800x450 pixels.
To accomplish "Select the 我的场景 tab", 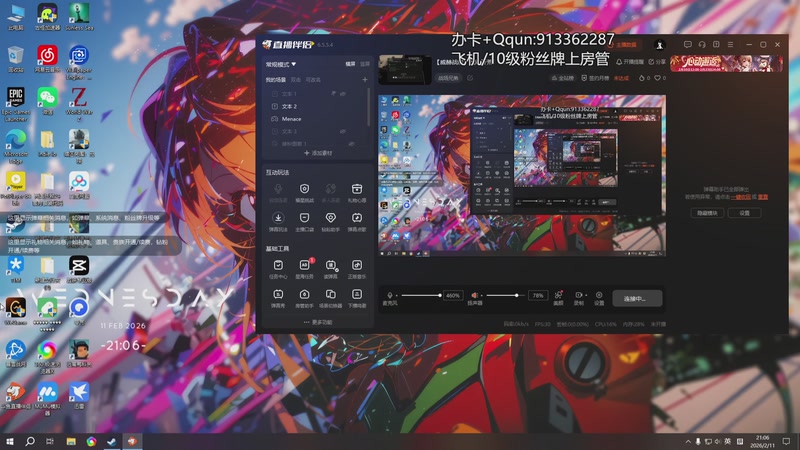I will click(276, 80).
